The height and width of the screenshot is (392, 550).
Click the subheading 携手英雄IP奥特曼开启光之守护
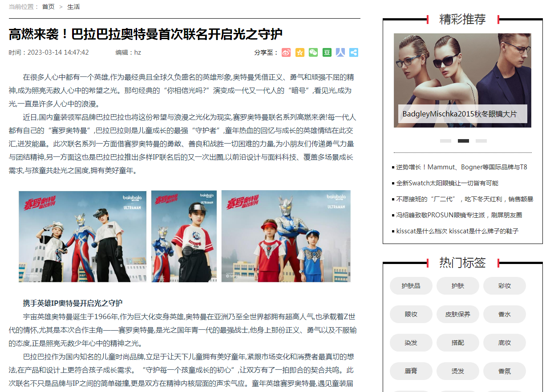73,303
